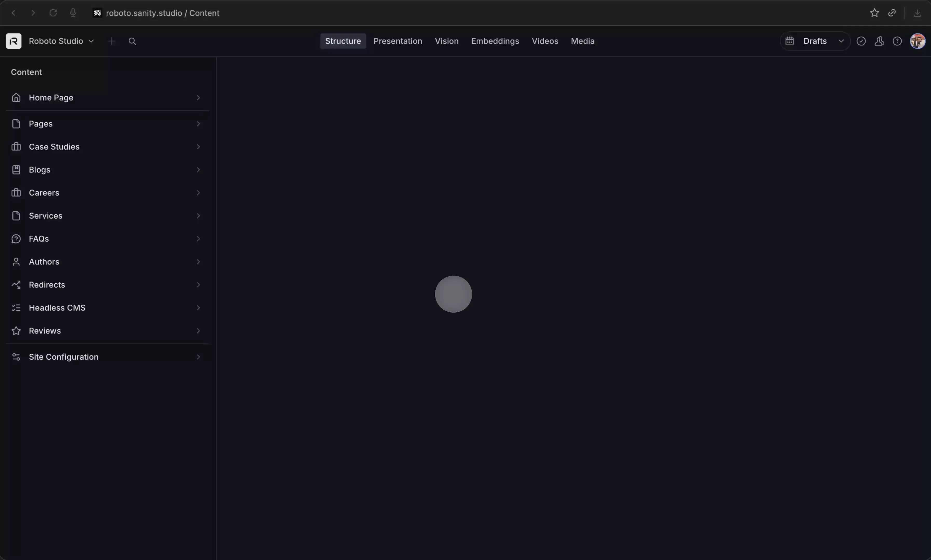The image size is (931, 560).
Task: Open search with the magnifier icon
Action: (132, 41)
